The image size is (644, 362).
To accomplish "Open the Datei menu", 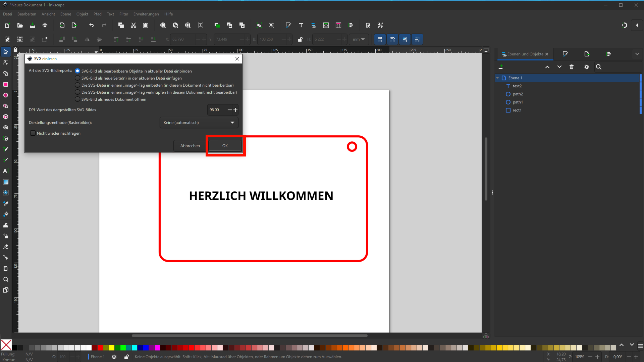I will tap(7, 14).
